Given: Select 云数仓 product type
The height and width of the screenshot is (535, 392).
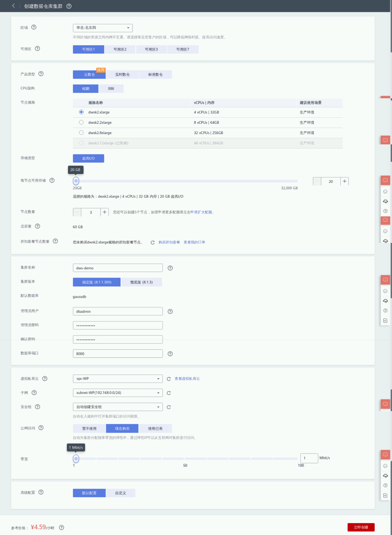Looking at the screenshot, I should [89, 74].
